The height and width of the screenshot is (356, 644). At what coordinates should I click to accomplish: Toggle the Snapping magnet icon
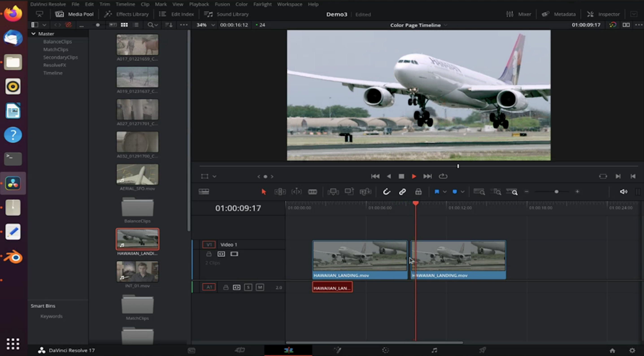(386, 192)
